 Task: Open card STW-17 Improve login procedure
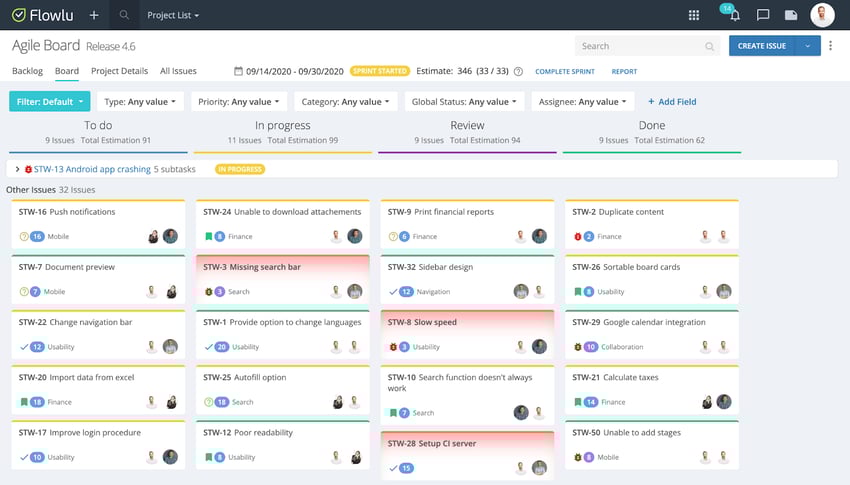(x=98, y=445)
